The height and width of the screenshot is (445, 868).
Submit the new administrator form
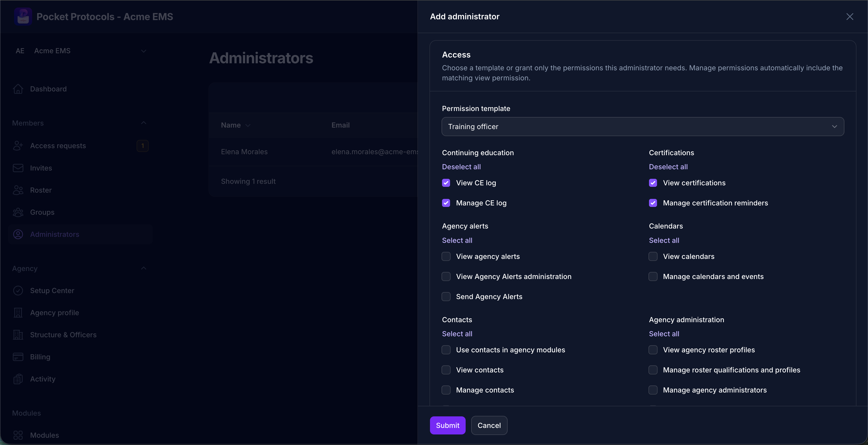448,425
